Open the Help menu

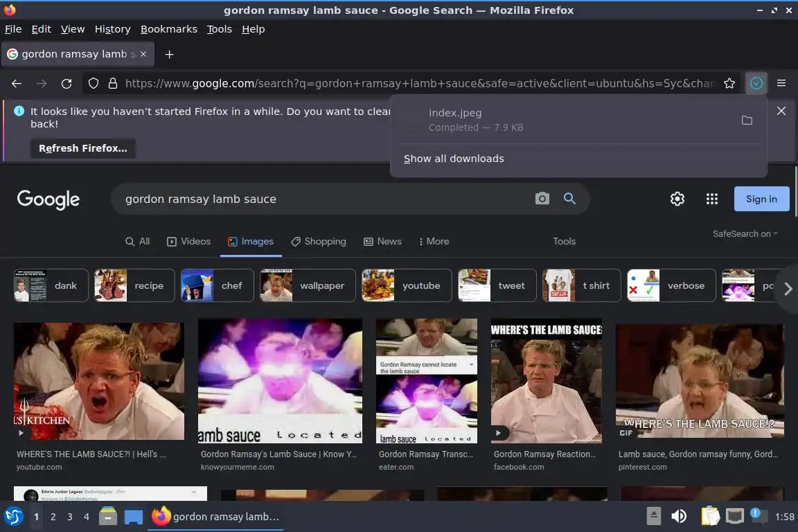253,29
